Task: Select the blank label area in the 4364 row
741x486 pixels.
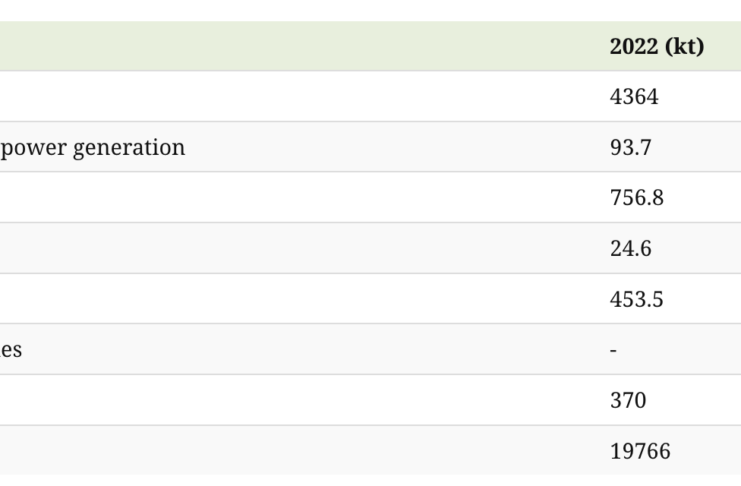Action: 300,97
